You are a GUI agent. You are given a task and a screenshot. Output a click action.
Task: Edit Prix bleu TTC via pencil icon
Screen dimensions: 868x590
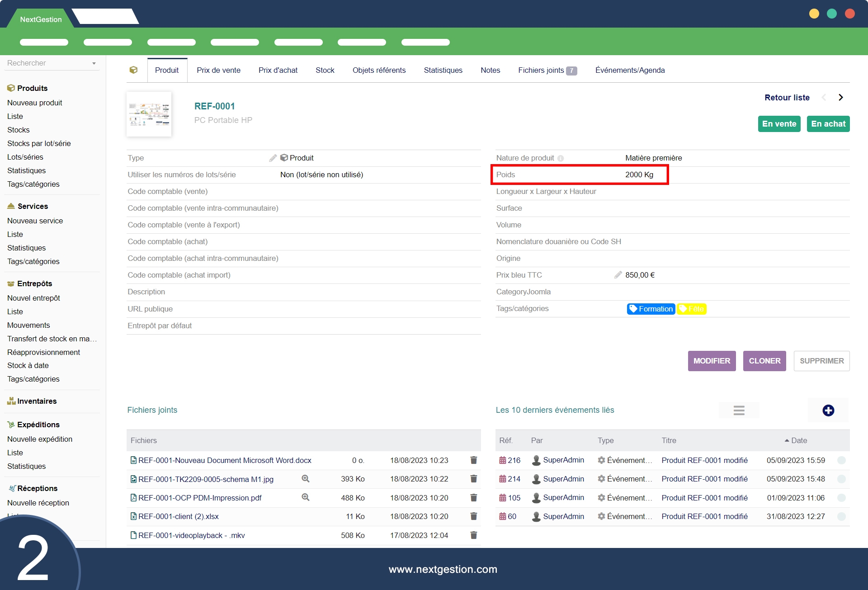pyautogui.click(x=618, y=275)
